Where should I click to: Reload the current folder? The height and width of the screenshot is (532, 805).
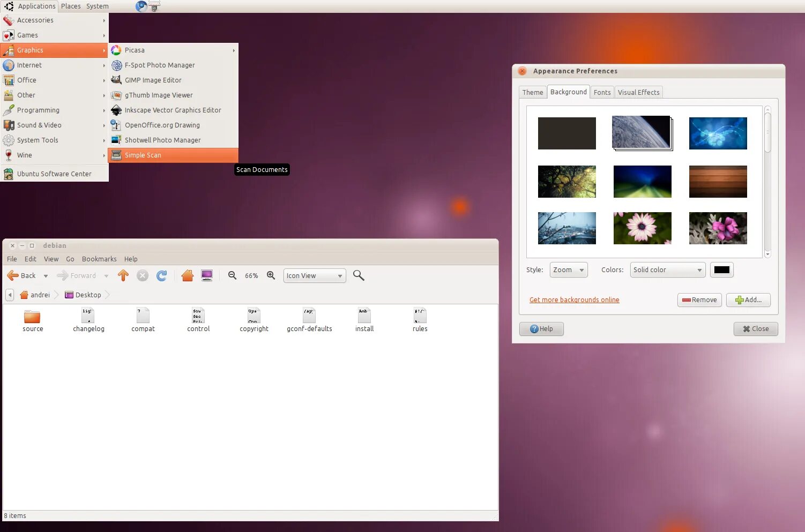[162, 275]
